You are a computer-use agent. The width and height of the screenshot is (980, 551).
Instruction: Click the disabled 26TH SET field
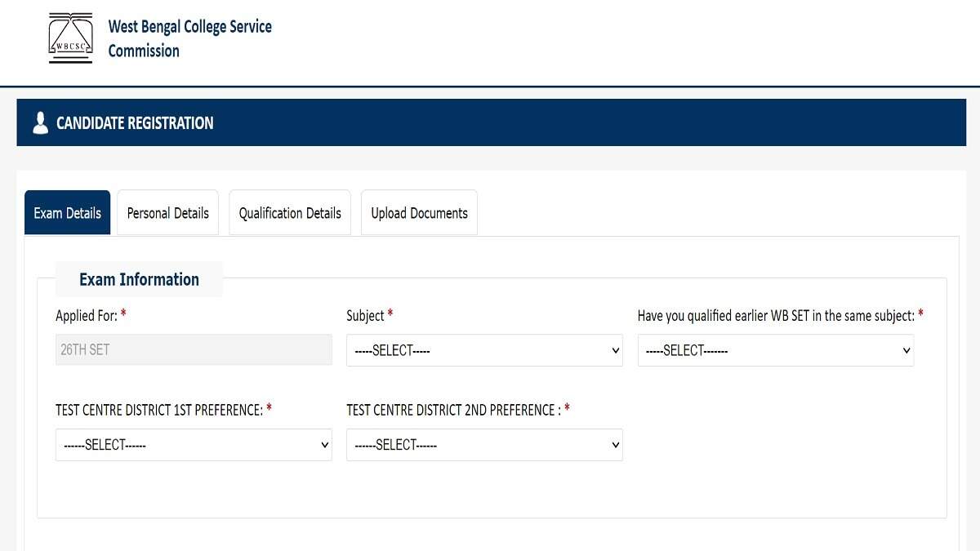coord(194,349)
